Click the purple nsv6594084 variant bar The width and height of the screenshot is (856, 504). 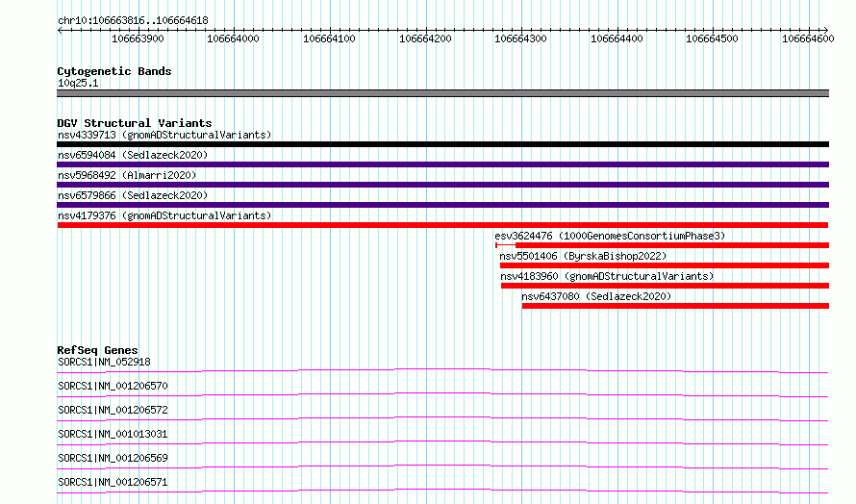tap(442, 164)
